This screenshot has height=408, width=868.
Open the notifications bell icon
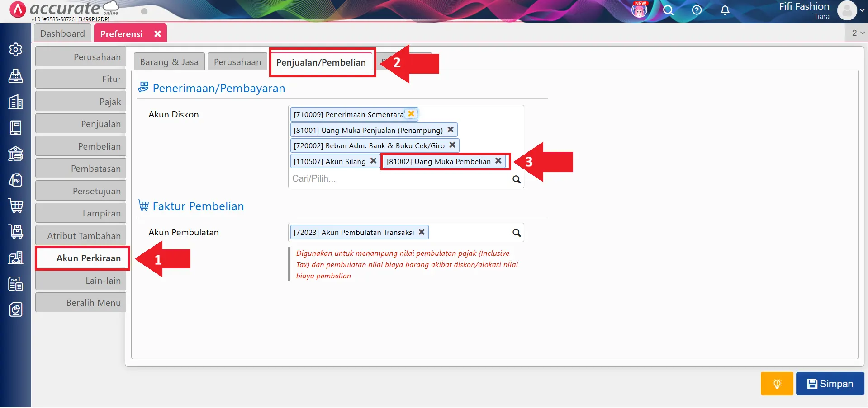pos(725,10)
